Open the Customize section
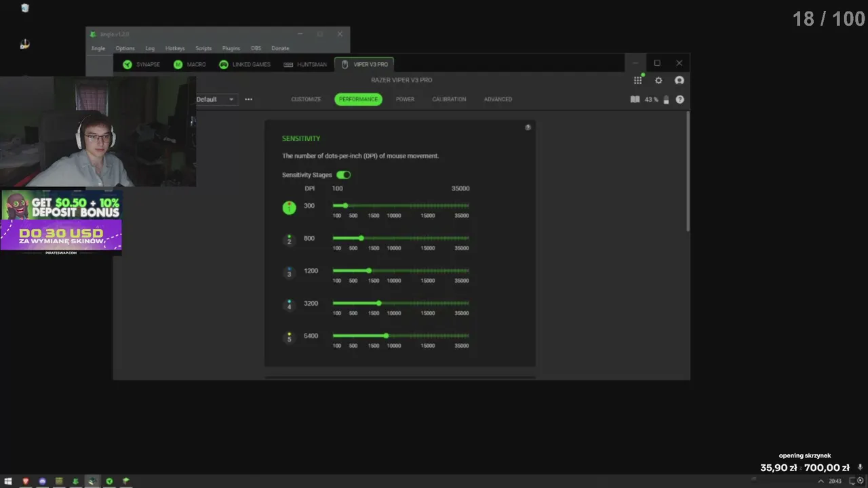The image size is (868, 488). pyautogui.click(x=306, y=100)
